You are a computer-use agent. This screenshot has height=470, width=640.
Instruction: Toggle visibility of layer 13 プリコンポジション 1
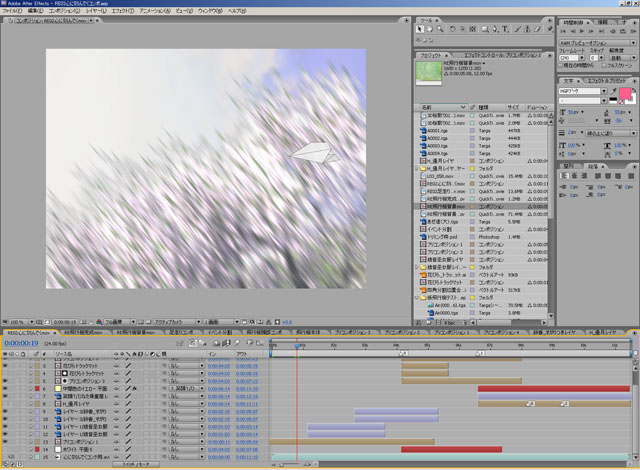click(x=5, y=442)
